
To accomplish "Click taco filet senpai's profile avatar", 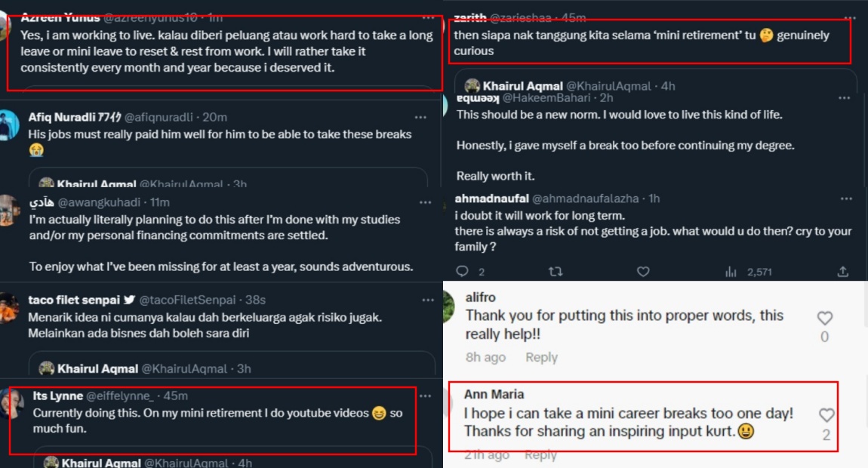I will 9,307.
